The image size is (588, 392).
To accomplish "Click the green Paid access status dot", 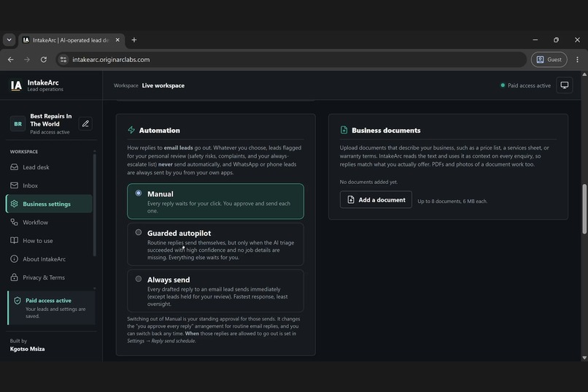I will (x=503, y=85).
